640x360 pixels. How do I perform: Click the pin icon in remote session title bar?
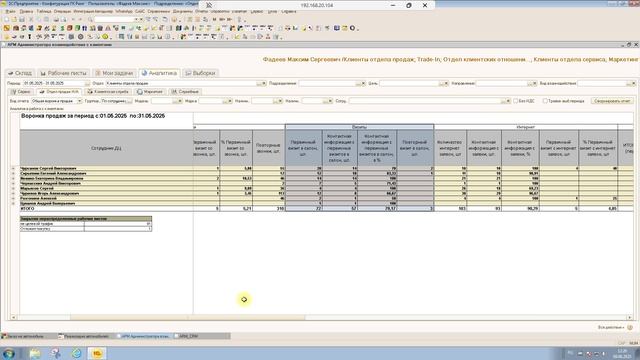(209, 5)
